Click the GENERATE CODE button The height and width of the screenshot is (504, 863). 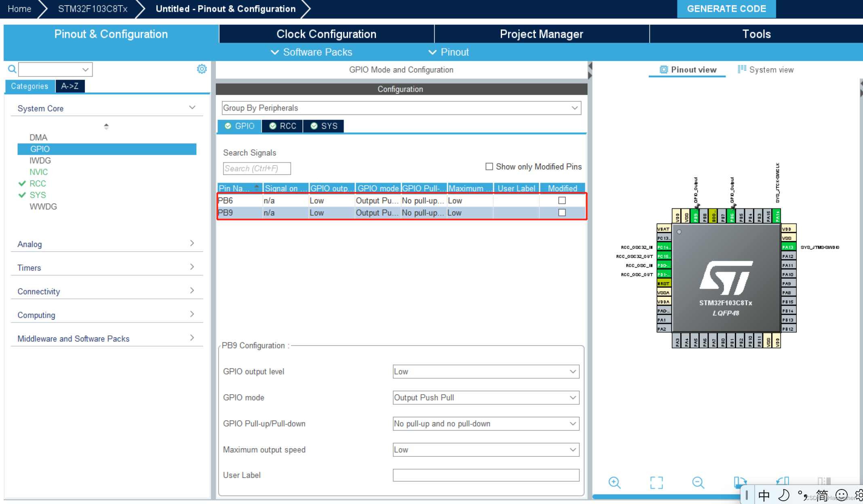coord(726,9)
